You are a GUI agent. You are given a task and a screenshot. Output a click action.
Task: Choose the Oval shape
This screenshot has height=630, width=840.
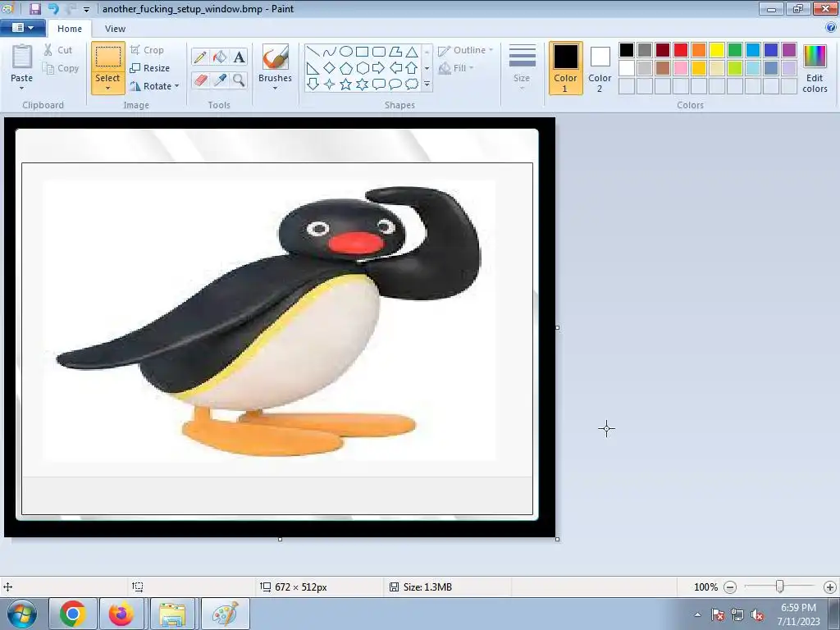pyautogui.click(x=346, y=52)
